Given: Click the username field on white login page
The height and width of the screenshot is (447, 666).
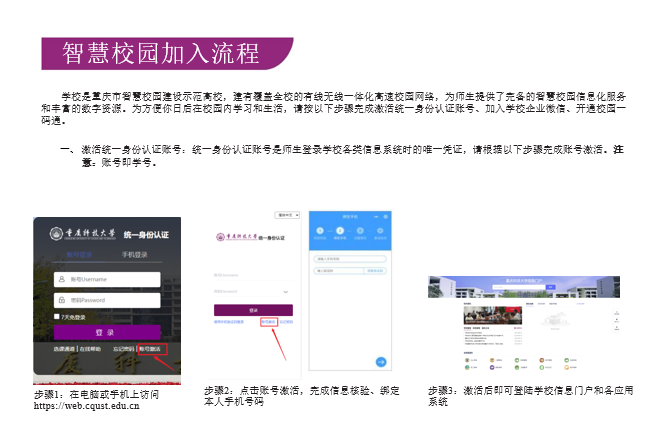Looking at the screenshot, I should [253, 275].
